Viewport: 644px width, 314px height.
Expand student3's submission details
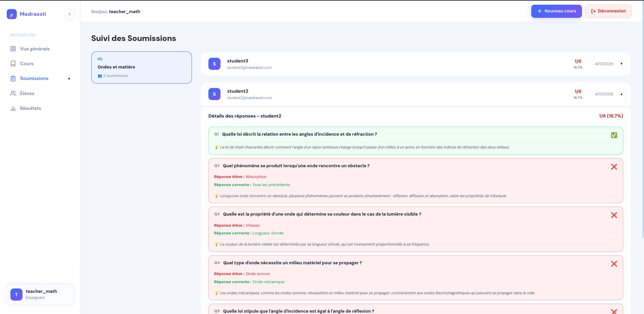(x=622, y=64)
